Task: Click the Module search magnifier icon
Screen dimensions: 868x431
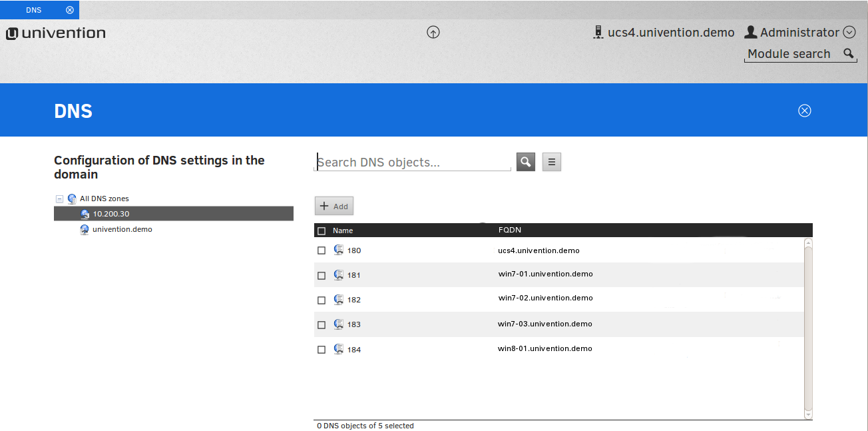Action: (x=848, y=53)
